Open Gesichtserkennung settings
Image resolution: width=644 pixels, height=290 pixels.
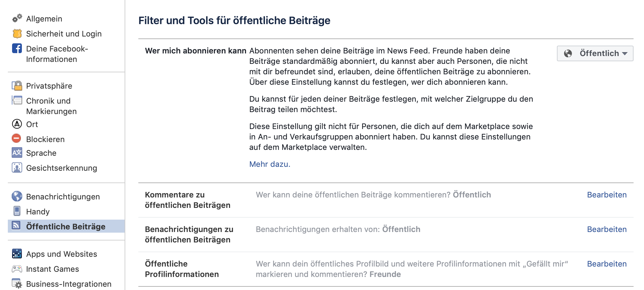coord(62,168)
